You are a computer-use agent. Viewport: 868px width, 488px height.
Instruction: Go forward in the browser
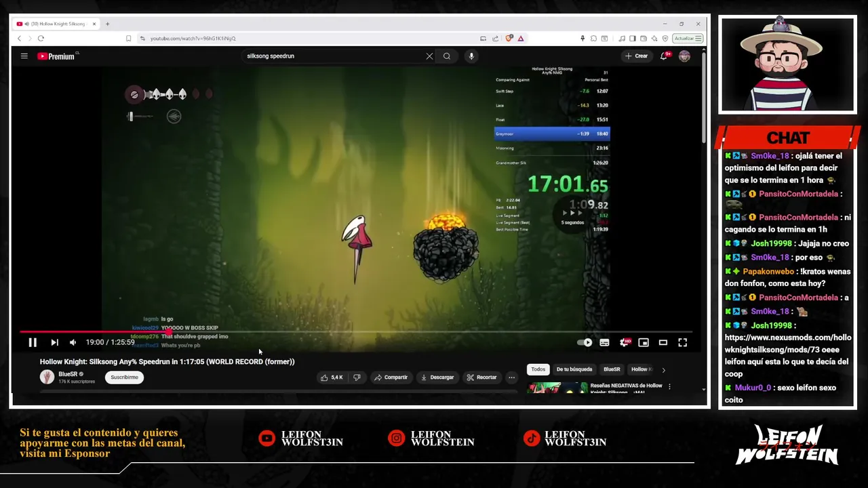point(29,39)
